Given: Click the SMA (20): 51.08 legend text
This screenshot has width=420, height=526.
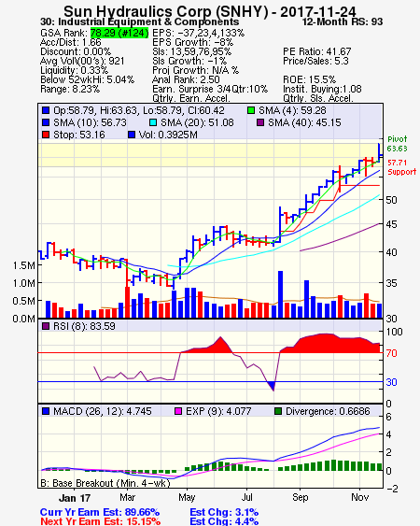Looking at the screenshot, I should (197, 122).
